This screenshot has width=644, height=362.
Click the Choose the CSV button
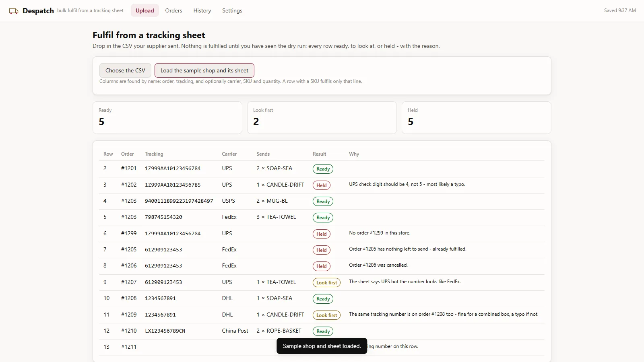[125, 70]
